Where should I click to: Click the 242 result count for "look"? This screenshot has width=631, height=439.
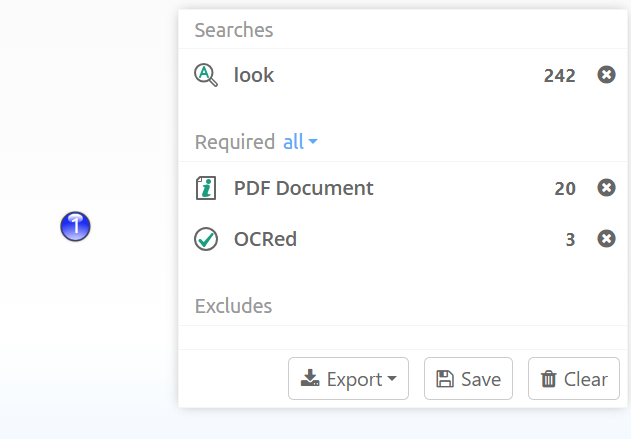click(560, 75)
